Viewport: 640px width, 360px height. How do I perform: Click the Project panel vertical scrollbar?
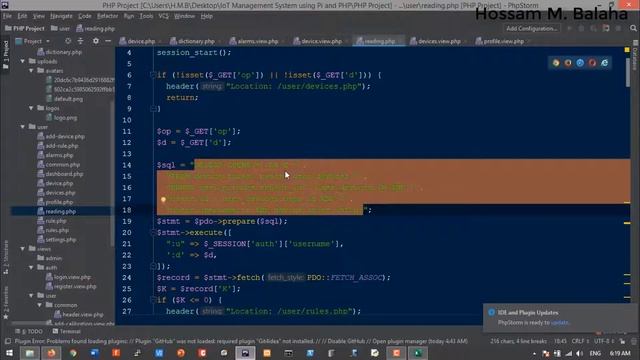pyautogui.click(x=112, y=174)
